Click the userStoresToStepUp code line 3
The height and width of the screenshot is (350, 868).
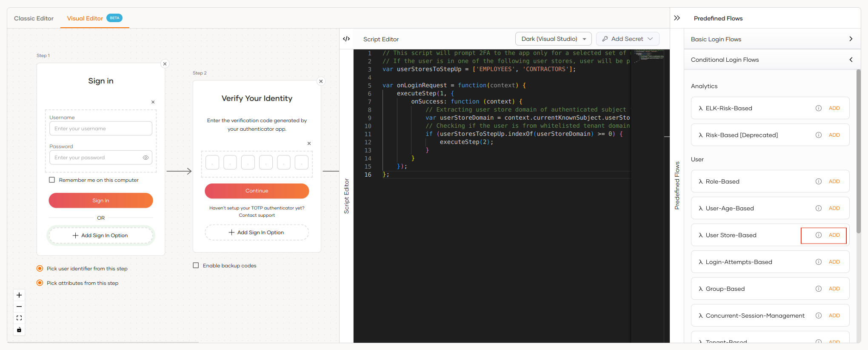click(479, 69)
